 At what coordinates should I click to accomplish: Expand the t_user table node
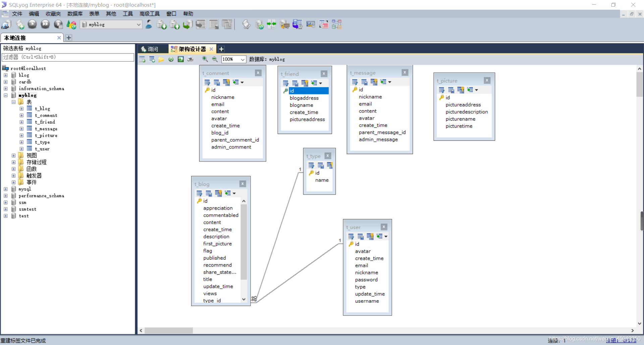click(x=21, y=149)
